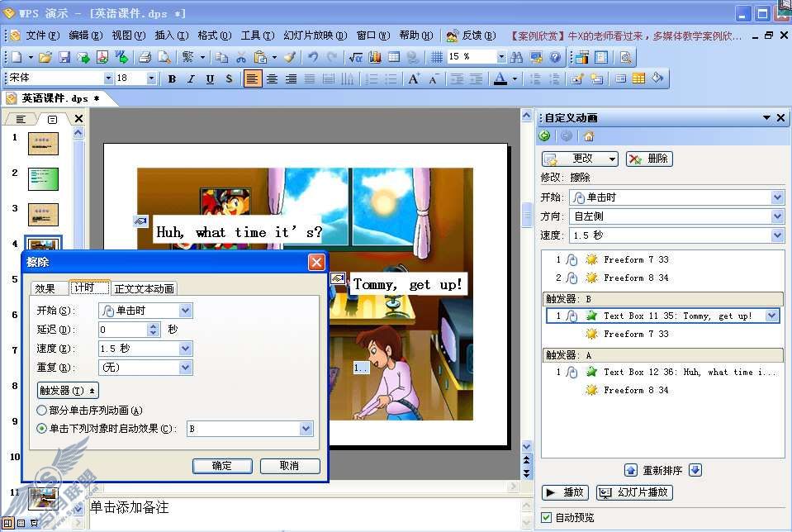
Task: Toggle the 自动预览 checkbox
Action: [546, 517]
